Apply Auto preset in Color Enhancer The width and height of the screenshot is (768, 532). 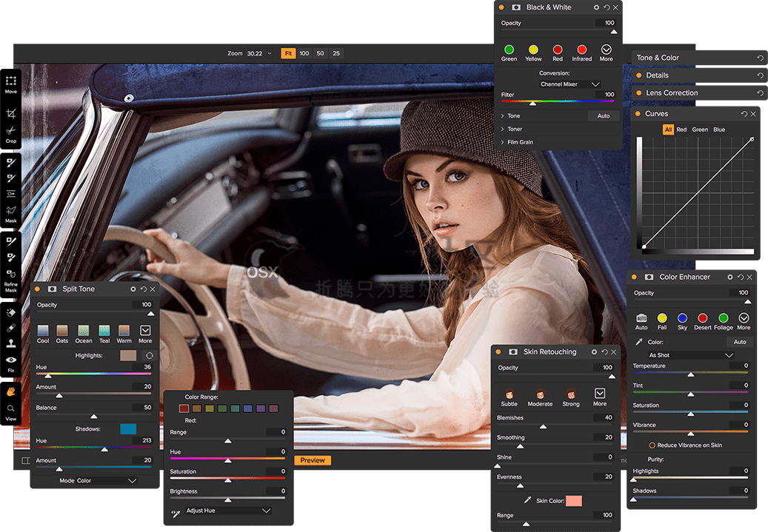(641, 318)
